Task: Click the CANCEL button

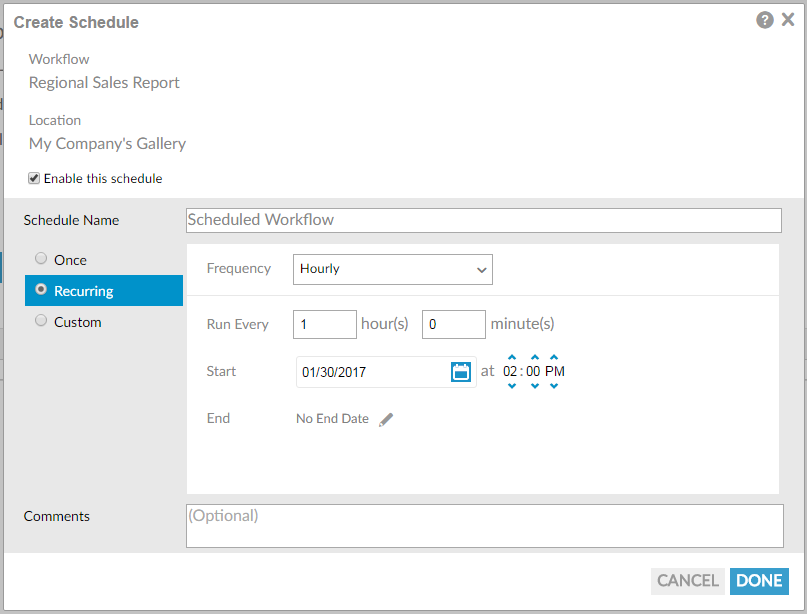Action: tap(688, 581)
